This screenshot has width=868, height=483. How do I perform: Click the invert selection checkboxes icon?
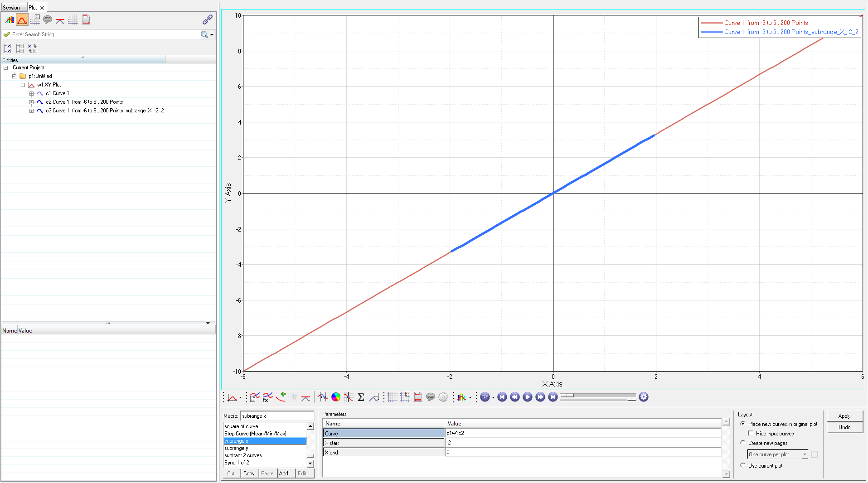coord(33,48)
